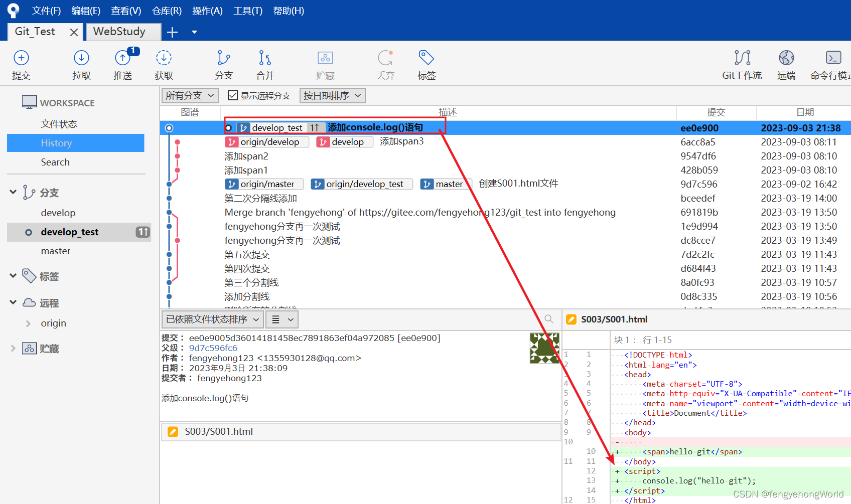Click the origin/master branch label
The height and width of the screenshot is (504, 851).
click(x=264, y=184)
